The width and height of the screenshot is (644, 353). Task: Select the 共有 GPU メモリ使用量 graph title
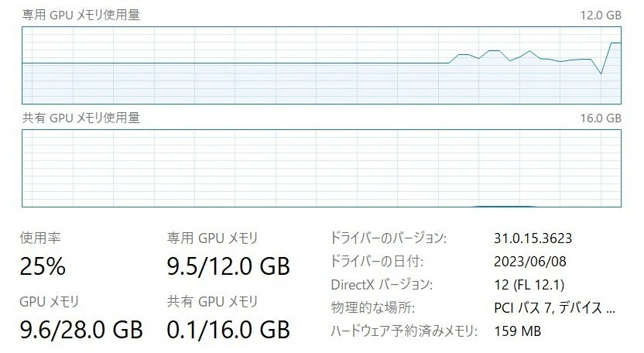coord(81,118)
